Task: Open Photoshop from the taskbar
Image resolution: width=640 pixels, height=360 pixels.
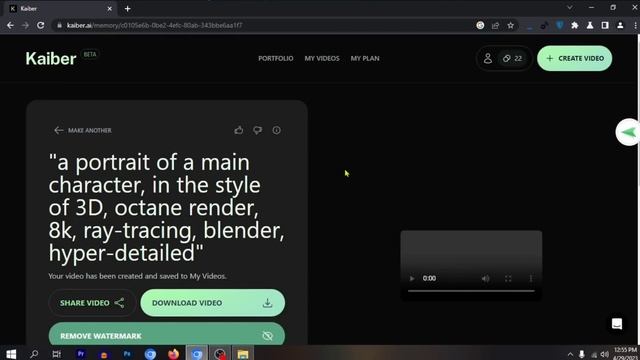Action: [127, 354]
